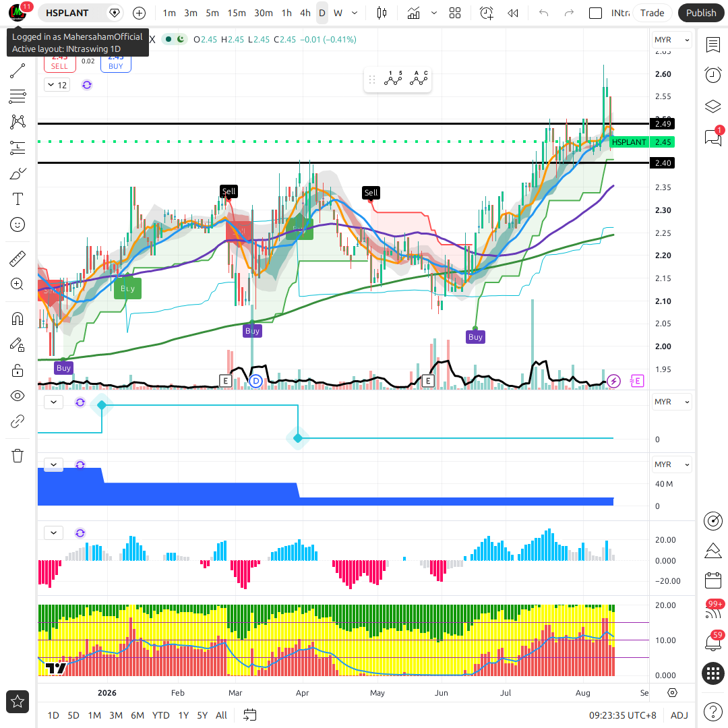Click the link drawings chain icon

point(18,421)
